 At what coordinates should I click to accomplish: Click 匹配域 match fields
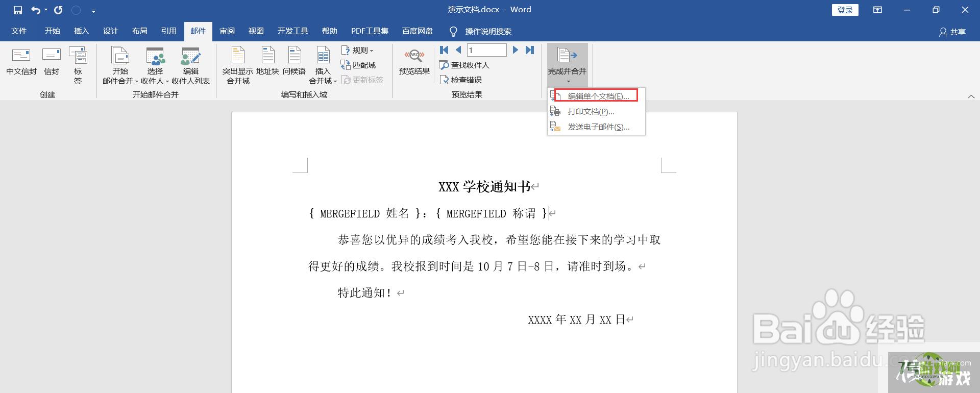[x=358, y=65]
